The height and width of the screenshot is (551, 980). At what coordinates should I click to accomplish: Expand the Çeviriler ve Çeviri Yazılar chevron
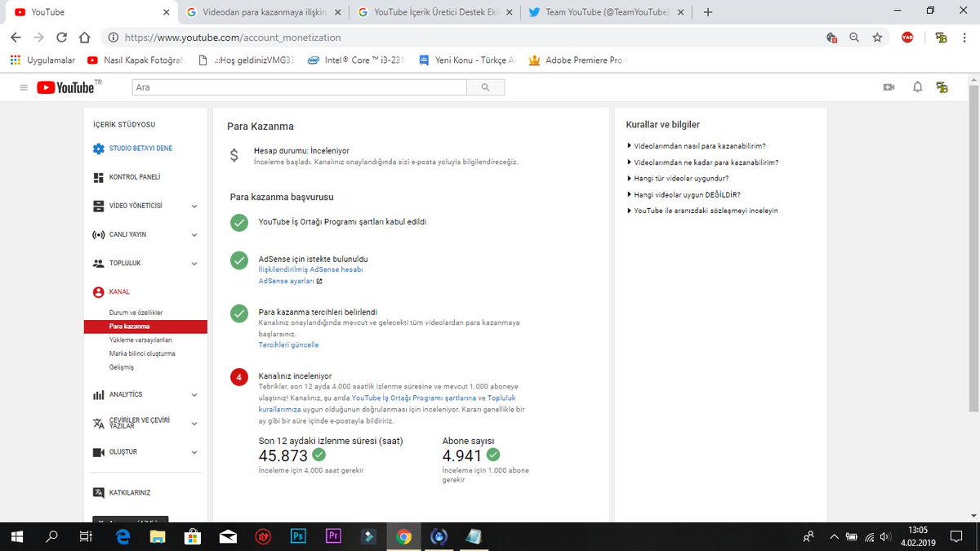click(194, 424)
